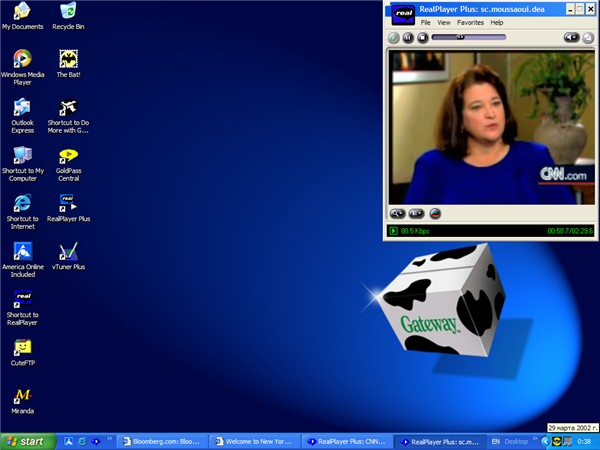Image resolution: width=600 pixels, height=450 pixels.
Task: Select Shortcut to My Computer icon
Action: click(x=23, y=164)
